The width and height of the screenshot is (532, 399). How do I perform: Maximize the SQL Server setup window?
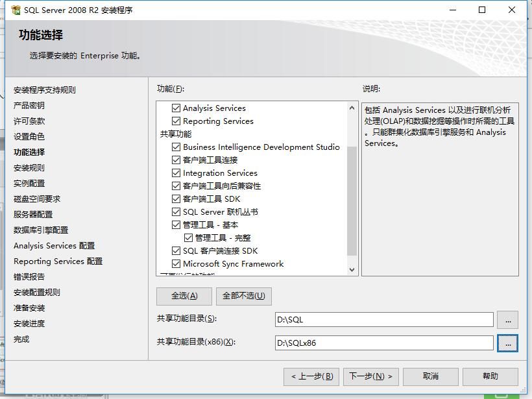click(x=482, y=10)
